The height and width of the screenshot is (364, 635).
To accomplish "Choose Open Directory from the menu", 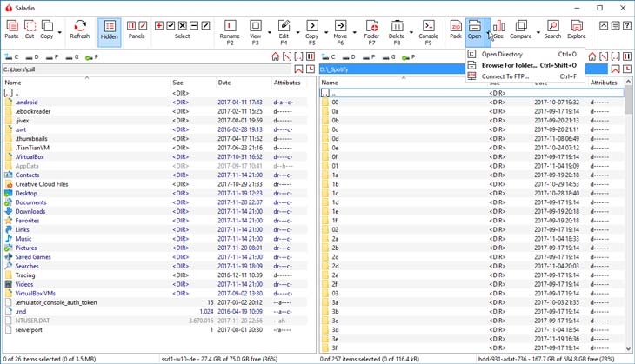I will click(x=502, y=54).
